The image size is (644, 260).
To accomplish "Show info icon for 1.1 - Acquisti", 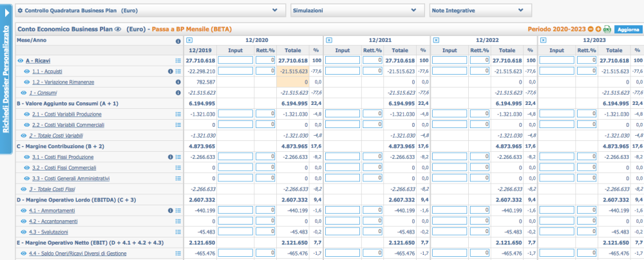I will pos(171,71).
